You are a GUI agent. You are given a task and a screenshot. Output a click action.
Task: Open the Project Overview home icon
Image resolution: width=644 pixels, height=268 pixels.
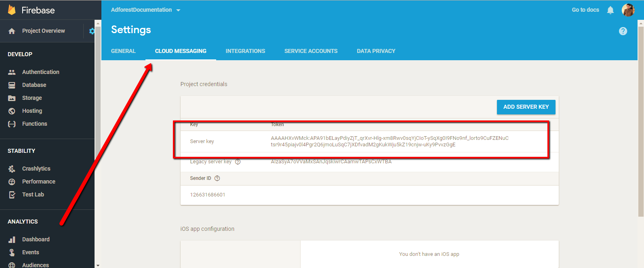12,31
